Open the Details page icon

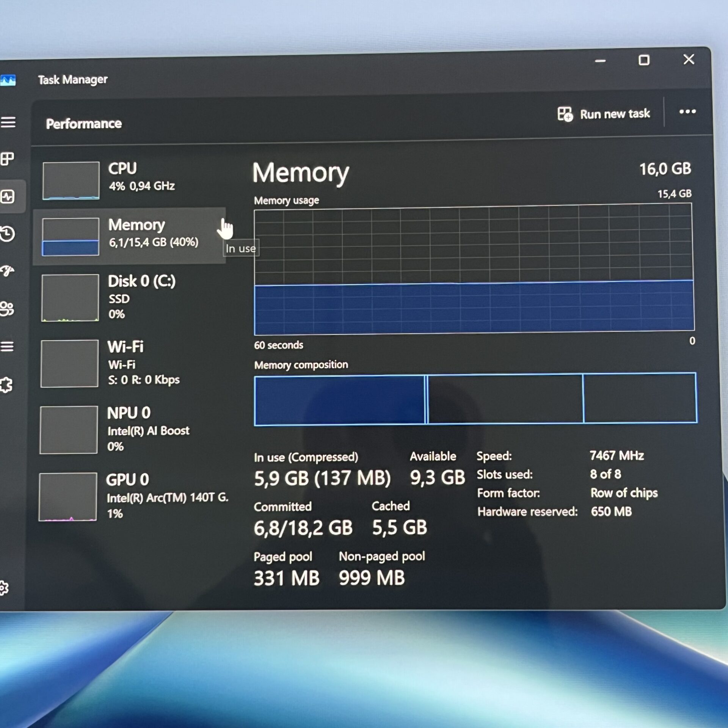click(7, 346)
